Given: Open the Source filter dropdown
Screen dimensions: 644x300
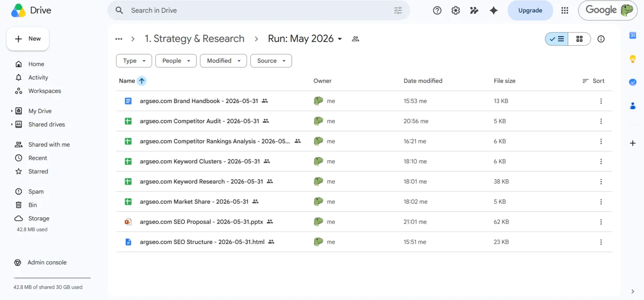Looking at the screenshot, I should pyautogui.click(x=271, y=61).
